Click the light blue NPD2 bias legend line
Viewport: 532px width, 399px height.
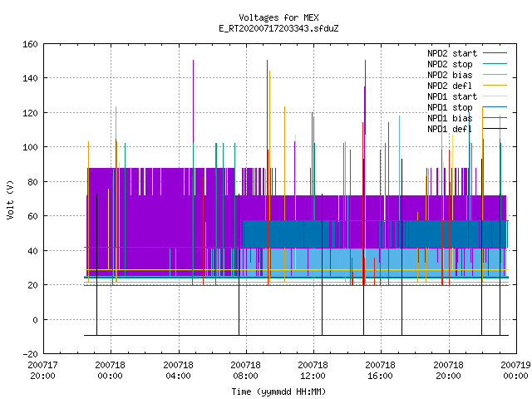pos(495,75)
